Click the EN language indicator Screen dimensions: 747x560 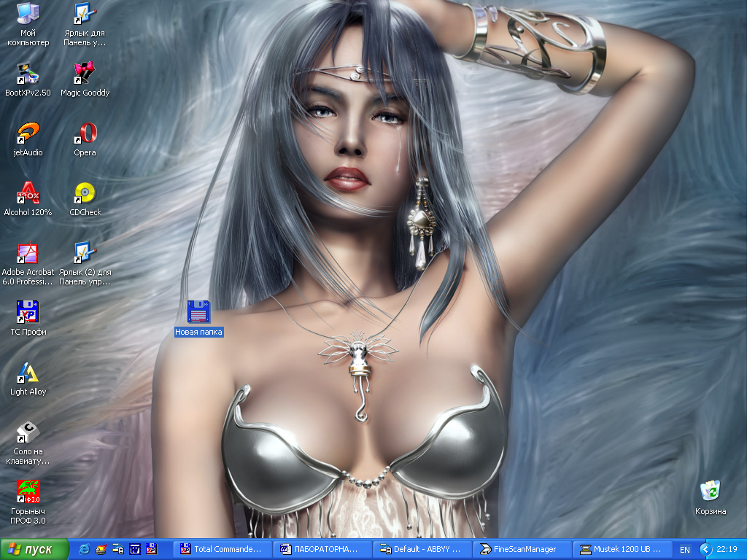pos(685,550)
